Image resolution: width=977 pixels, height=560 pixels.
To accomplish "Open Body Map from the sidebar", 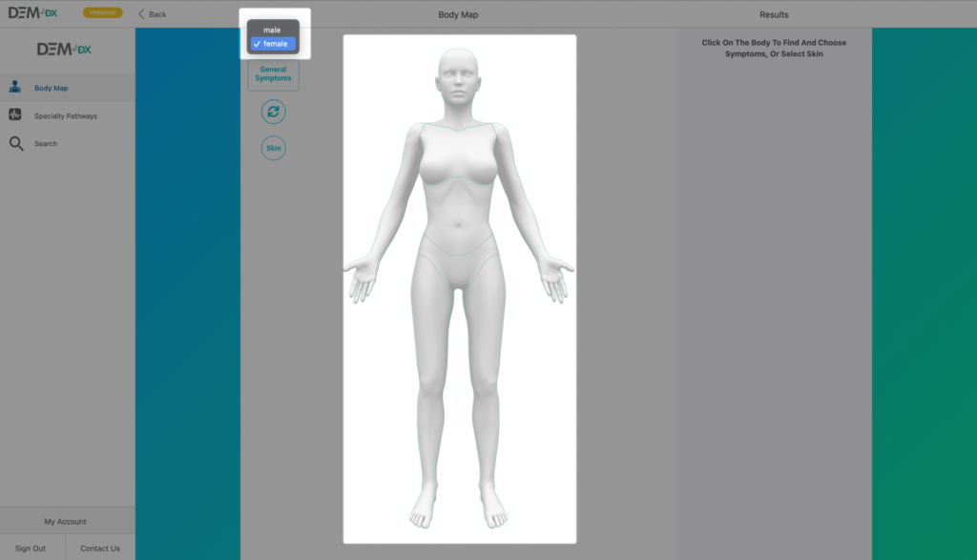I will [52, 88].
